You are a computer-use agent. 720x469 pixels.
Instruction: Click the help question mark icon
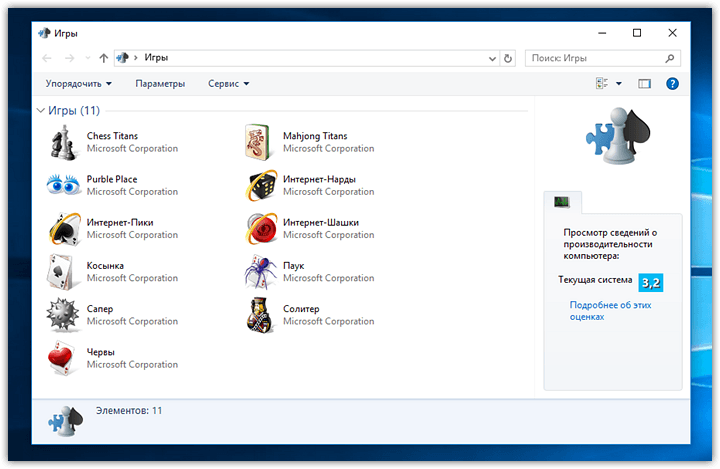pos(672,84)
